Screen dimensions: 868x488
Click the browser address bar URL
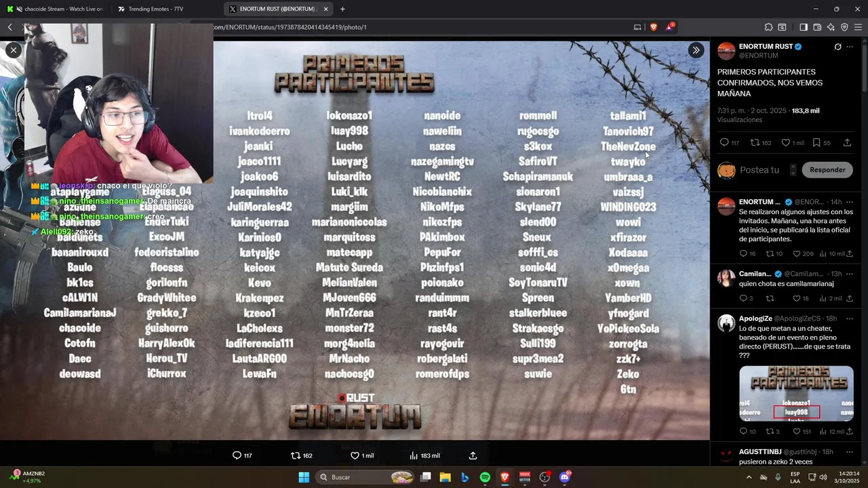(x=292, y=27)
